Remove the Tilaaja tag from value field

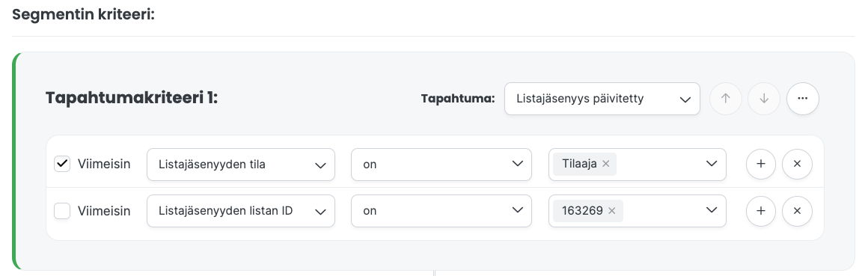pos(605,164)
